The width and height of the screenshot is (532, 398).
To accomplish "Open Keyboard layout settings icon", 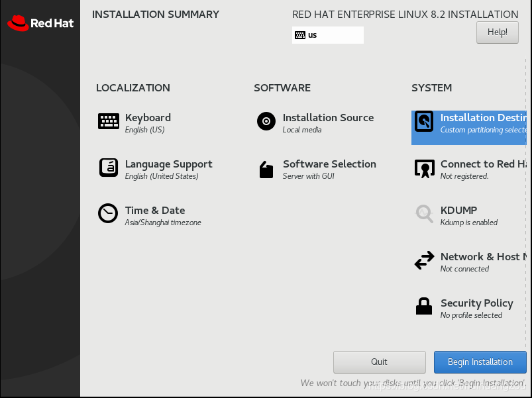I will (109, 121).
